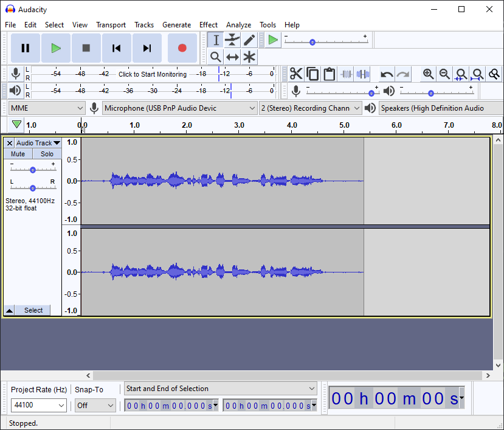Click the Play-at-Speed green button

tap(273, 40)
